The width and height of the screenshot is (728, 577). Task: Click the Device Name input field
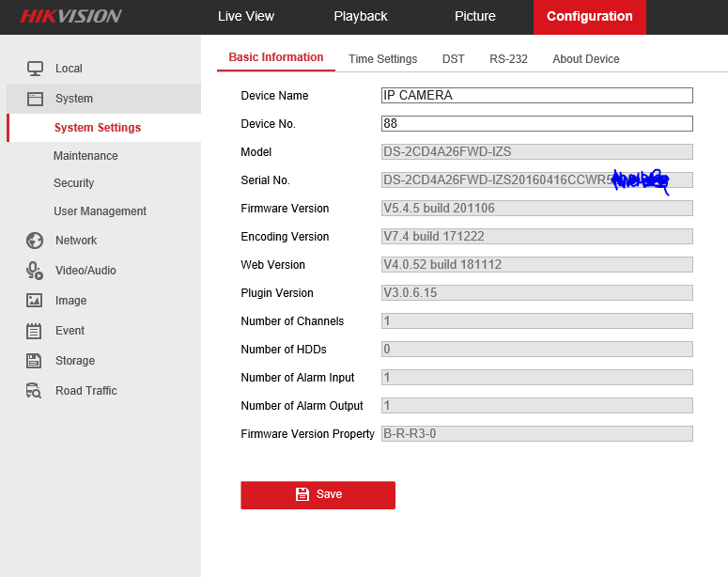pos(536,96)
